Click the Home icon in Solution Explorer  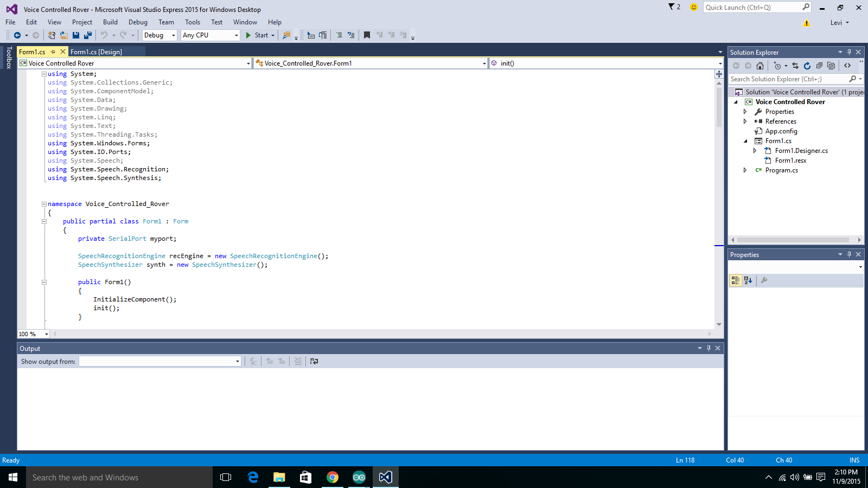[x=760, y=66]
